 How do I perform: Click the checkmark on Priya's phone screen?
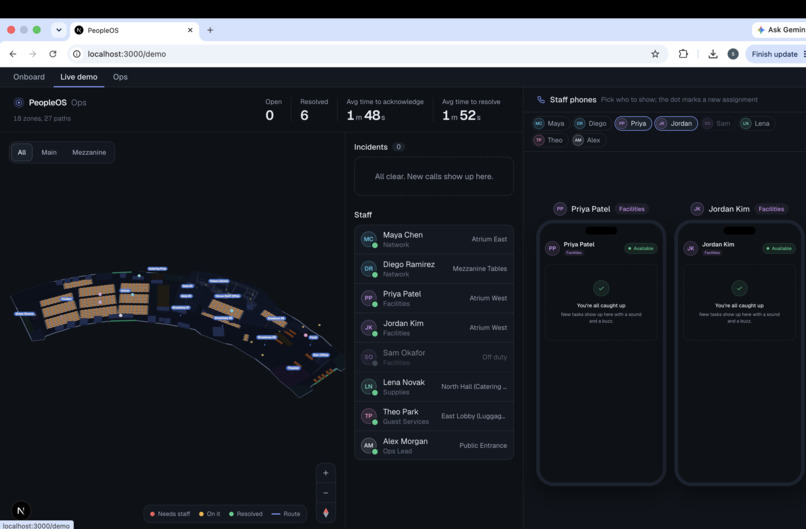[601, 288]
